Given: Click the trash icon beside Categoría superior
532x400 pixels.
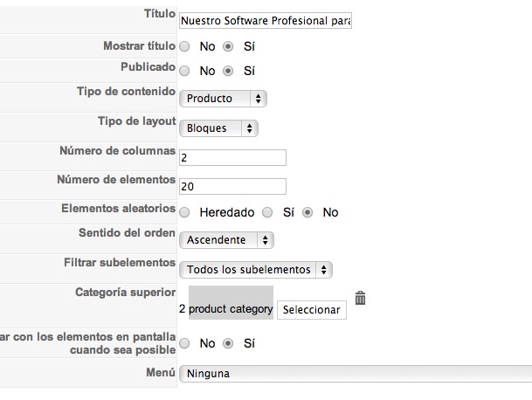Looking at the screenshot, I should click(360, 299).
